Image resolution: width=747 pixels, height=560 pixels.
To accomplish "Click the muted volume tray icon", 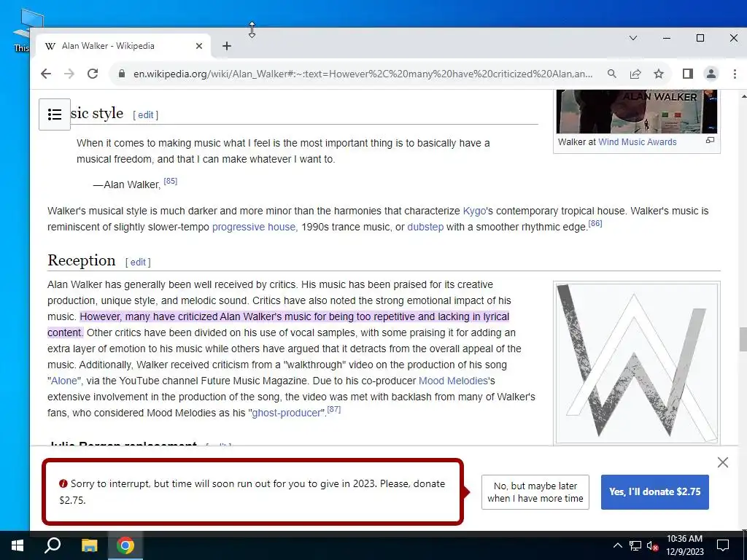I will click(x=652, y=545).
